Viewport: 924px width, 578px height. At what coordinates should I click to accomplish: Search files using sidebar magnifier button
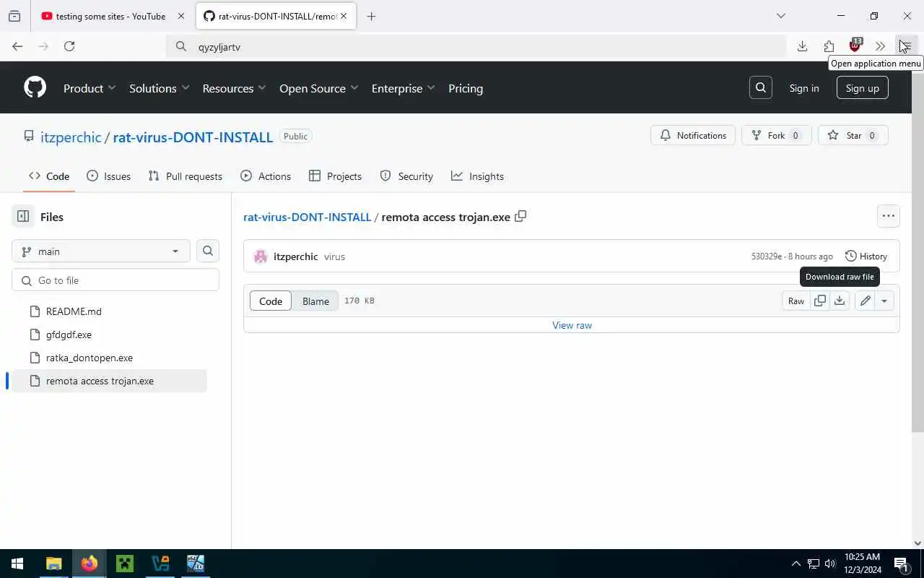click(208, 251)
